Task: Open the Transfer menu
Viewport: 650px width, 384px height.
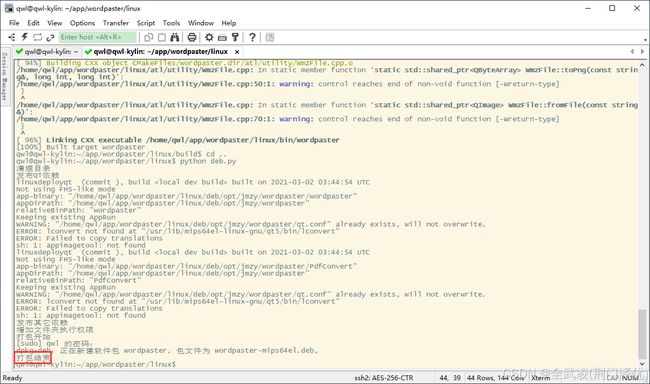Action: click(116, 23)
